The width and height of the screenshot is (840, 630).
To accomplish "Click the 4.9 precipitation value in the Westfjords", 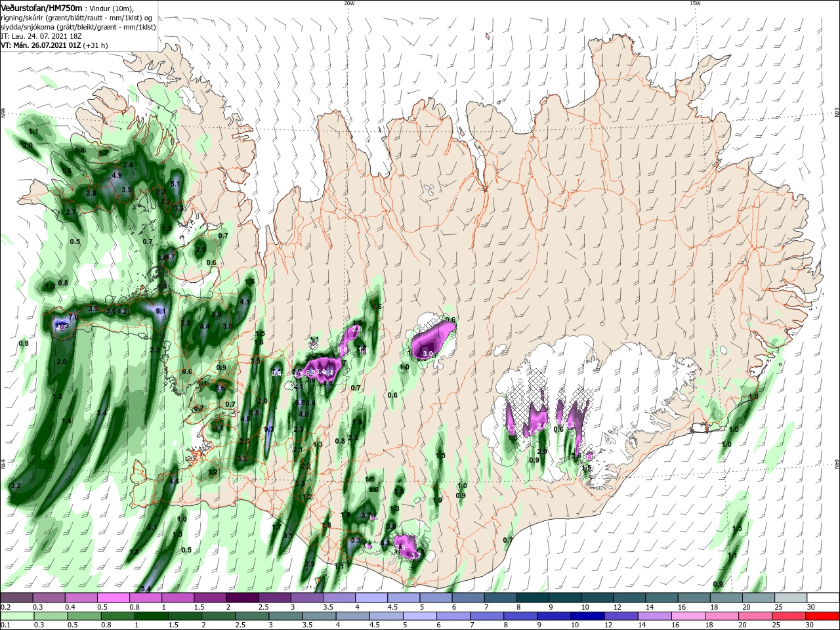I will point(117,176).
